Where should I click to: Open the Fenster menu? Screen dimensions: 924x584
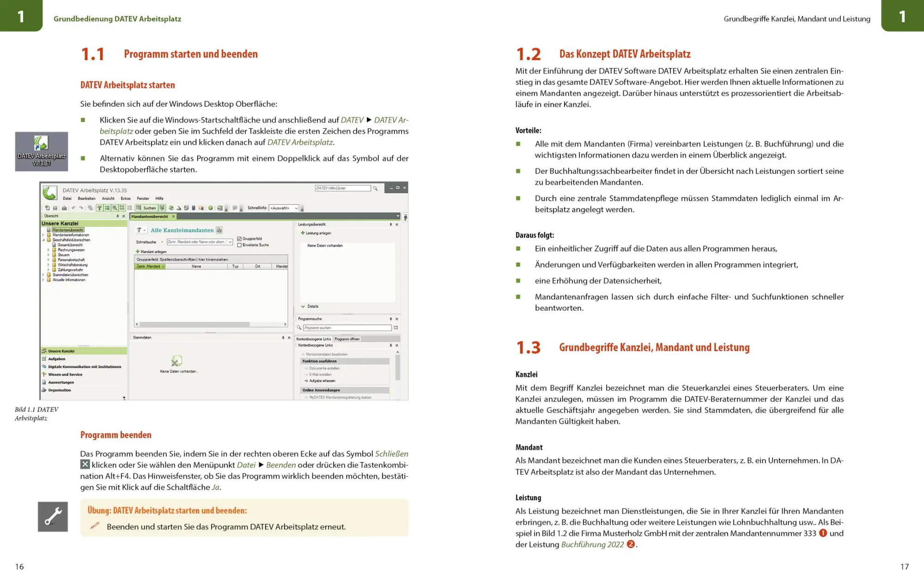(x=143, y=198)
